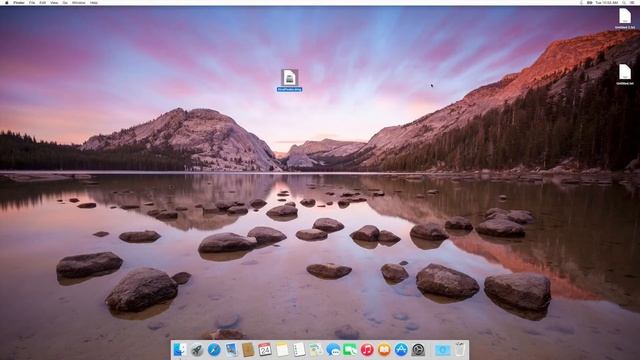Viewport: 640px width, 360px height.
Task: Open the Finder menu in menu bar
Action: coord(19,2)
